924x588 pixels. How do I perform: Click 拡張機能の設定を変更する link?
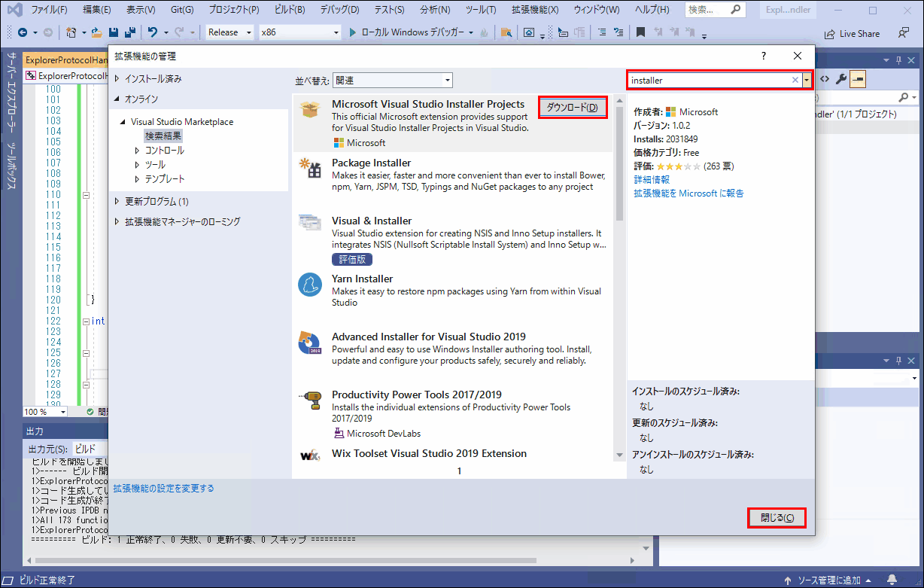click(x=163, y=489)
